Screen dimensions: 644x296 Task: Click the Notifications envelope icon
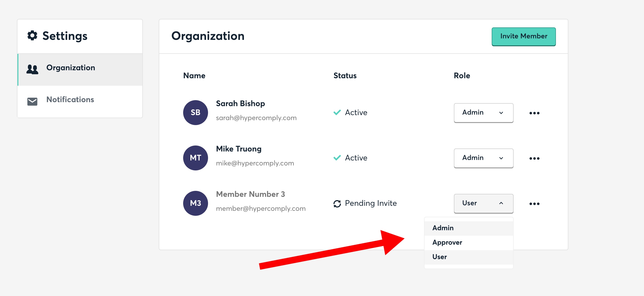pos(32,101)
